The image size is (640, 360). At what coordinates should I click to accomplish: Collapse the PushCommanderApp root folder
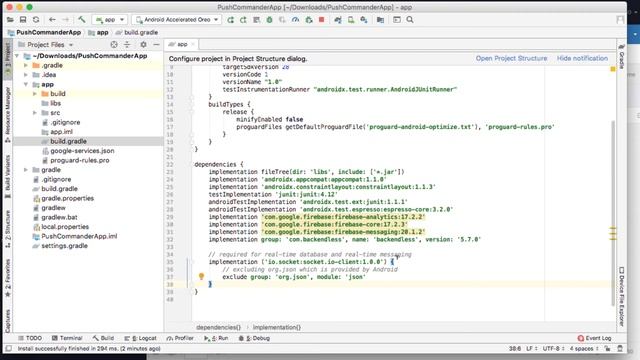[17, 56]
